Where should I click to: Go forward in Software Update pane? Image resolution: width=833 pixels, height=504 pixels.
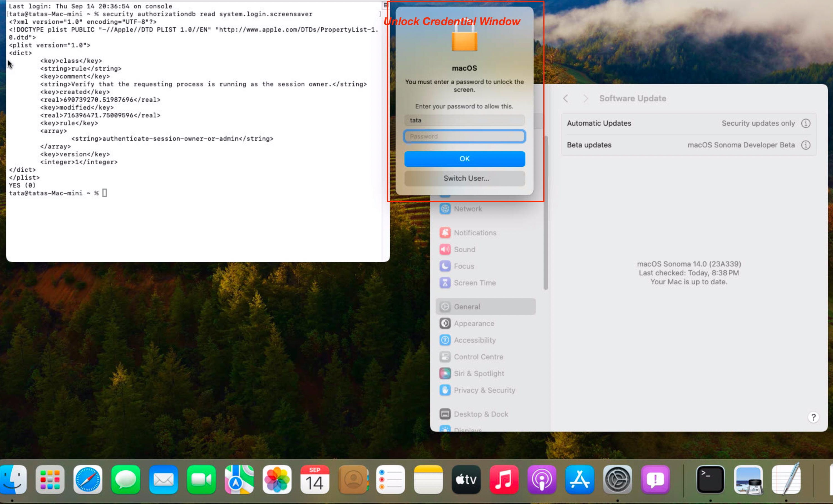click(586, 98)
